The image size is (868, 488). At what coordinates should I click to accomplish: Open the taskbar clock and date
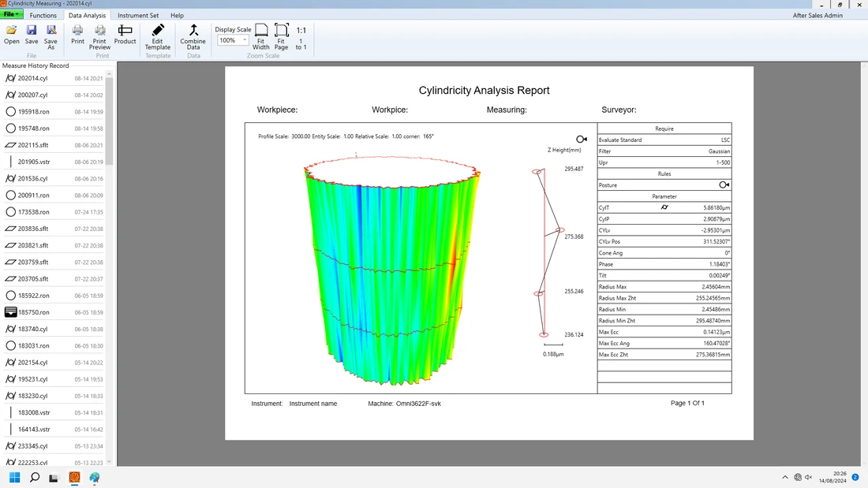(x=833, y=478)
